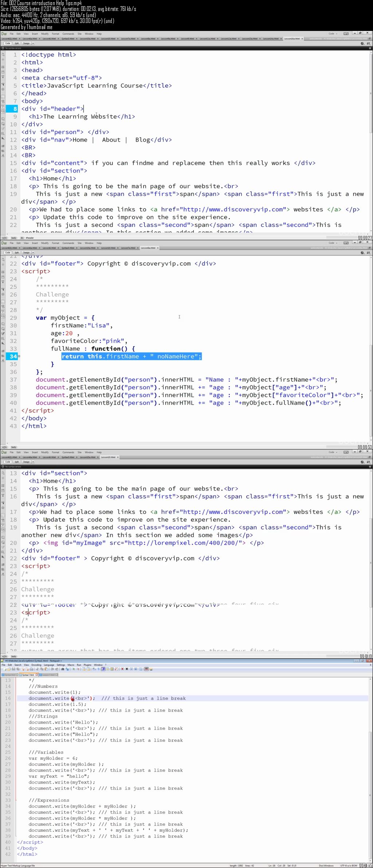Click Undo icon in Notepad++ toolbar
Viewport: 373px width, 868px height.
[x=52, y=669]
